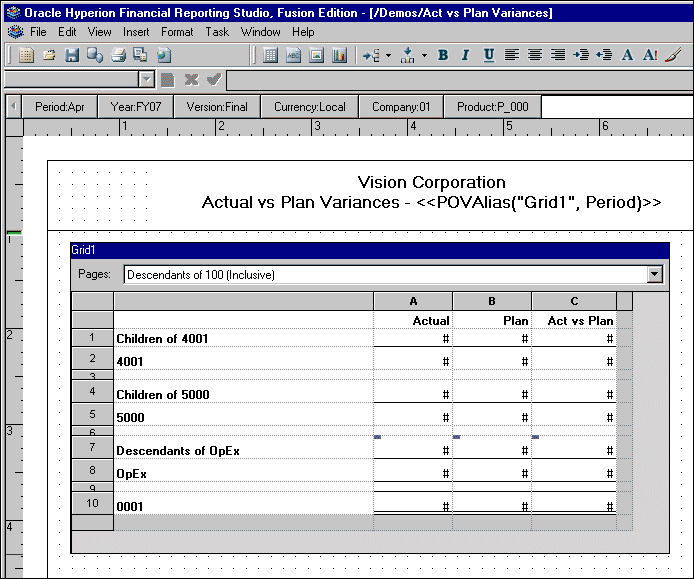Click the "0001" row cell

243,503
